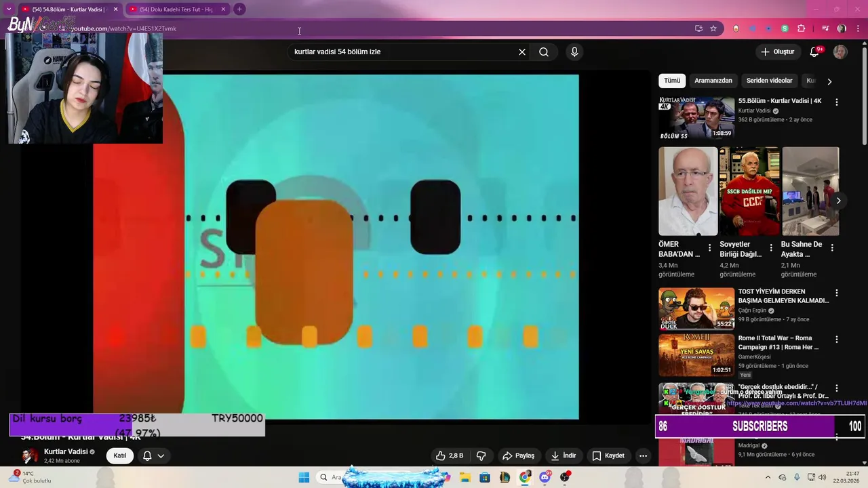Image resolution: width=868 pixels, height=488 pixels.
Task: Click the 'Paylaş' share button
Action: (518, 455)
